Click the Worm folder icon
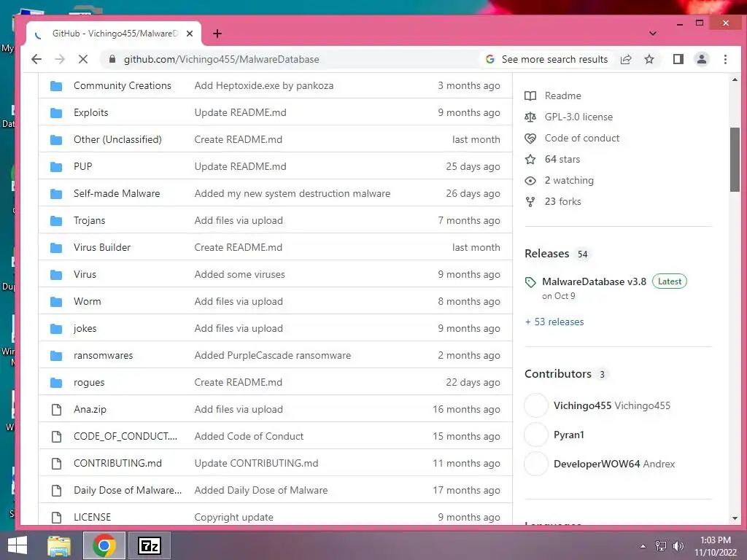 56,301
